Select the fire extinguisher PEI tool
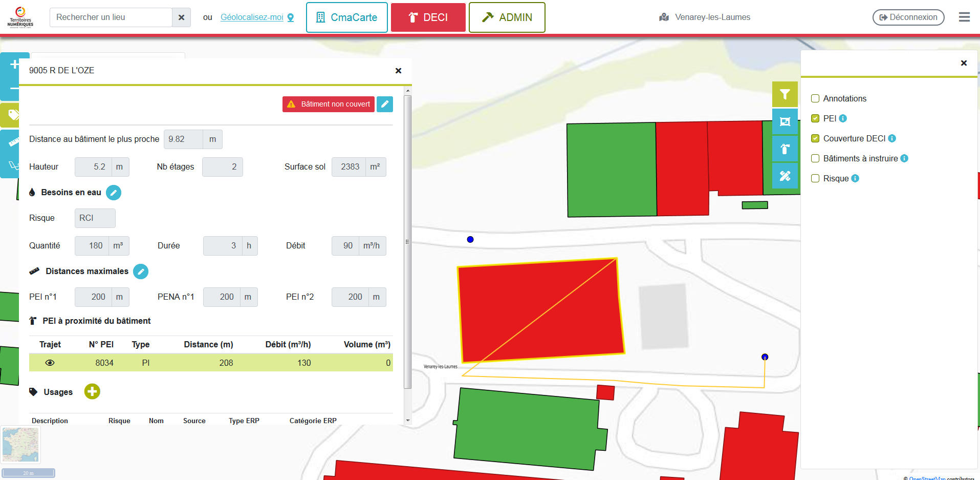This screenshot has width=980, height=480. [x=785, y=149]
